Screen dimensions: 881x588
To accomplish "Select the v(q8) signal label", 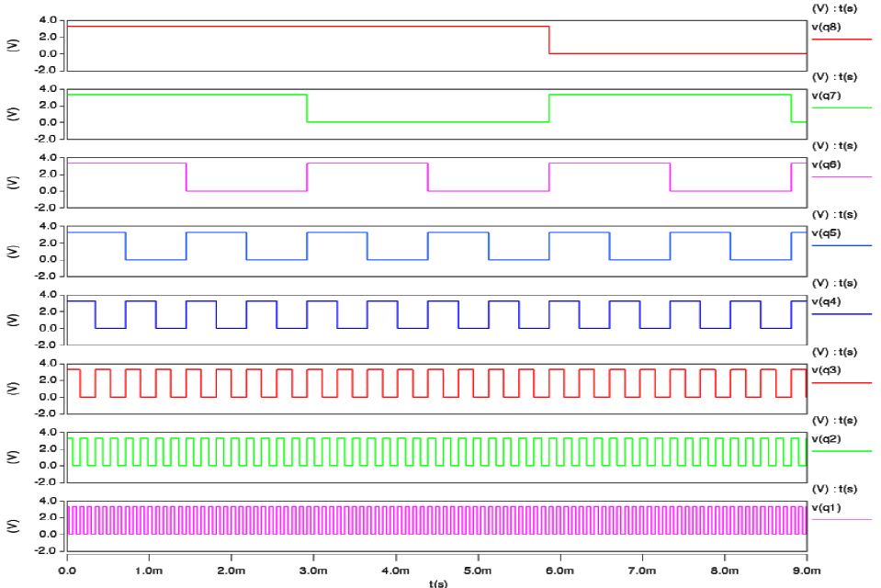I will 826,27.
